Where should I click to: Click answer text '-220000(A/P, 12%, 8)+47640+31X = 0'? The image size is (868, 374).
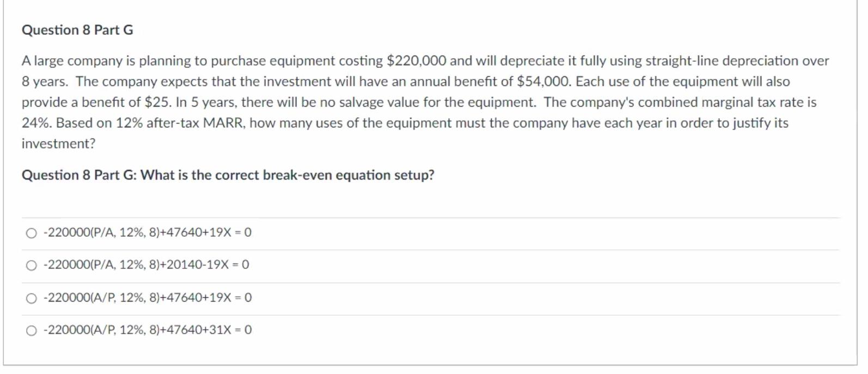click(148, 329)
